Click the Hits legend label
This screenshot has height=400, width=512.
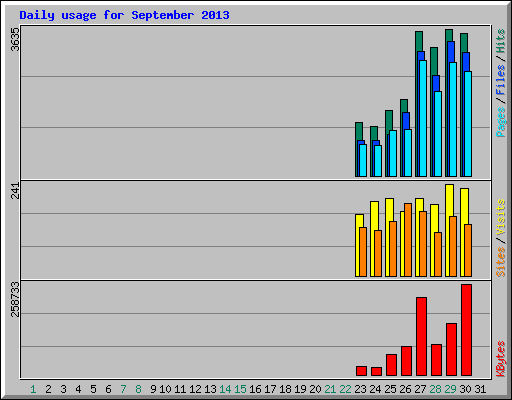(x=500, y=41)
